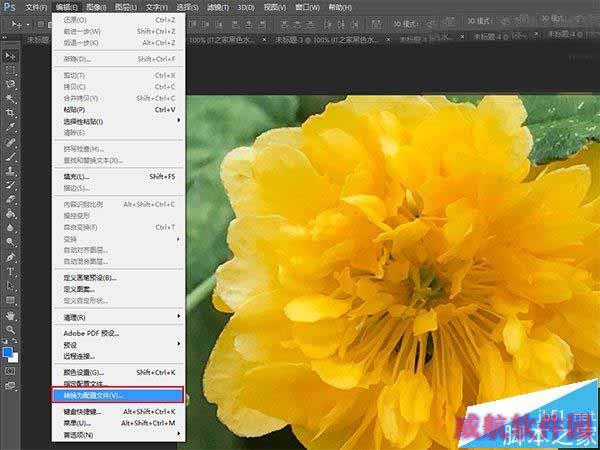
Task: Expand the 首选项(N) submenu
Action: 119,435
